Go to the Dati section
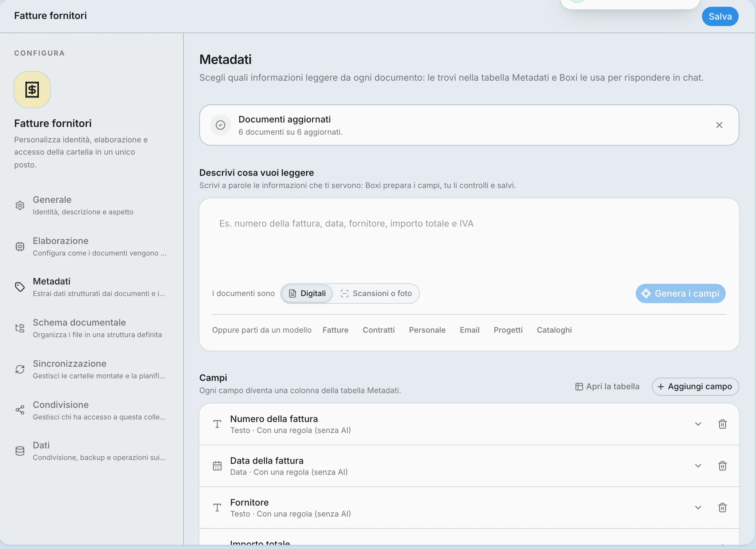 click(91, 451)
